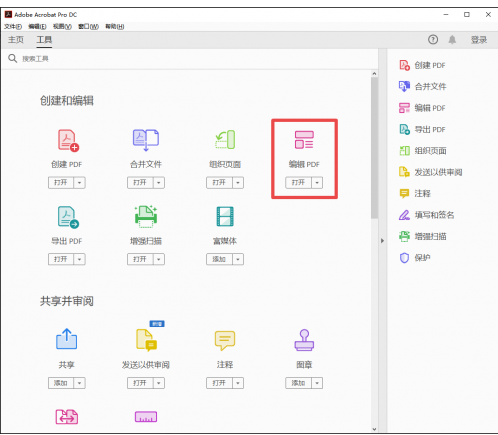Click the 组织页面 tool icon in main panel
The image size is (498, 435).
pos(225,140)
